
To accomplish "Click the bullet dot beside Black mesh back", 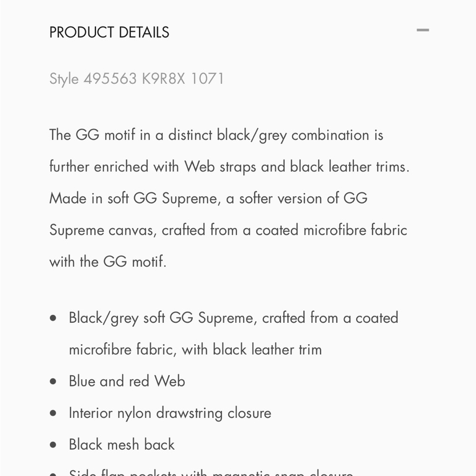I will 53,445.
